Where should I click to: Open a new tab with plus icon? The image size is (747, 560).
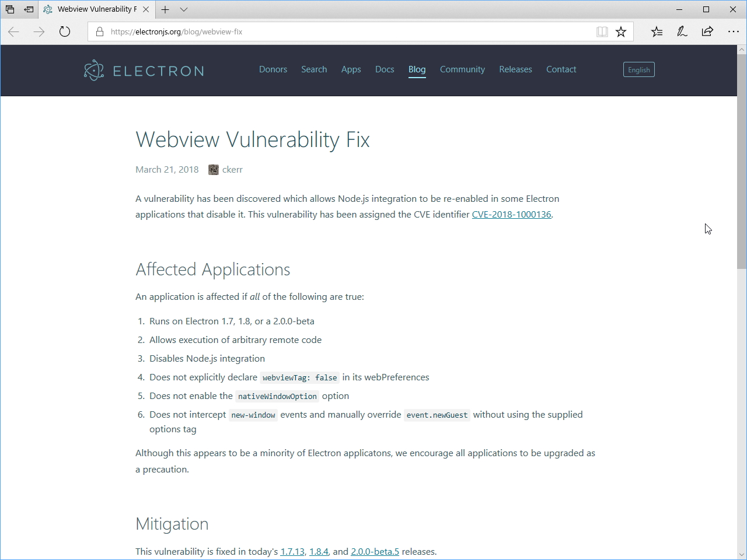(x=165, y=9)
